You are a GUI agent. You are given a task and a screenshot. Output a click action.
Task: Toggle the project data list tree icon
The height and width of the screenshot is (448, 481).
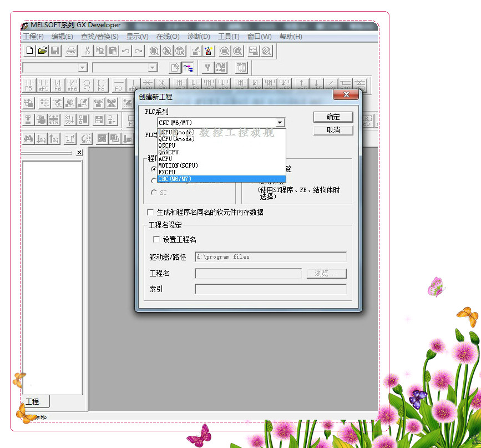(188, 68)
